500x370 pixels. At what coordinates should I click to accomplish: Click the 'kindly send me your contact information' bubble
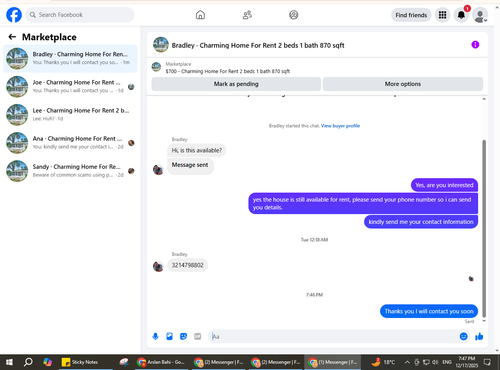coord(421,222)
